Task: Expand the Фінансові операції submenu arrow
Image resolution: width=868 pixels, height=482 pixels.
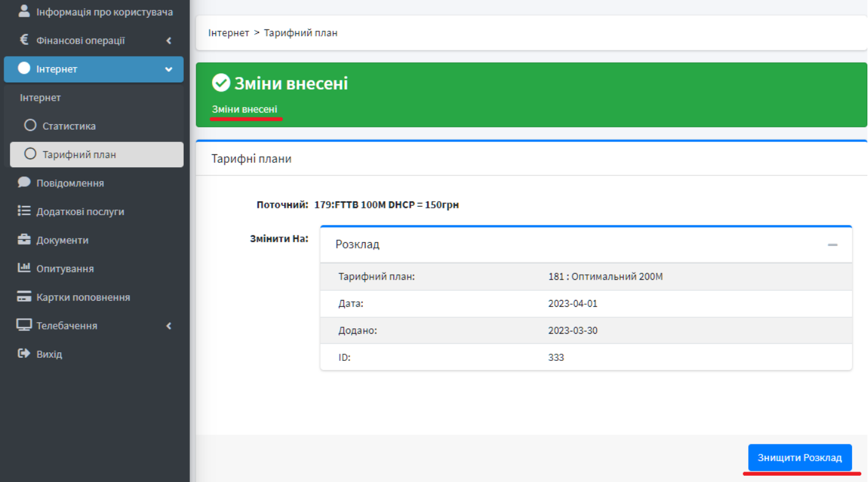Action: click(x=168, y=41)
